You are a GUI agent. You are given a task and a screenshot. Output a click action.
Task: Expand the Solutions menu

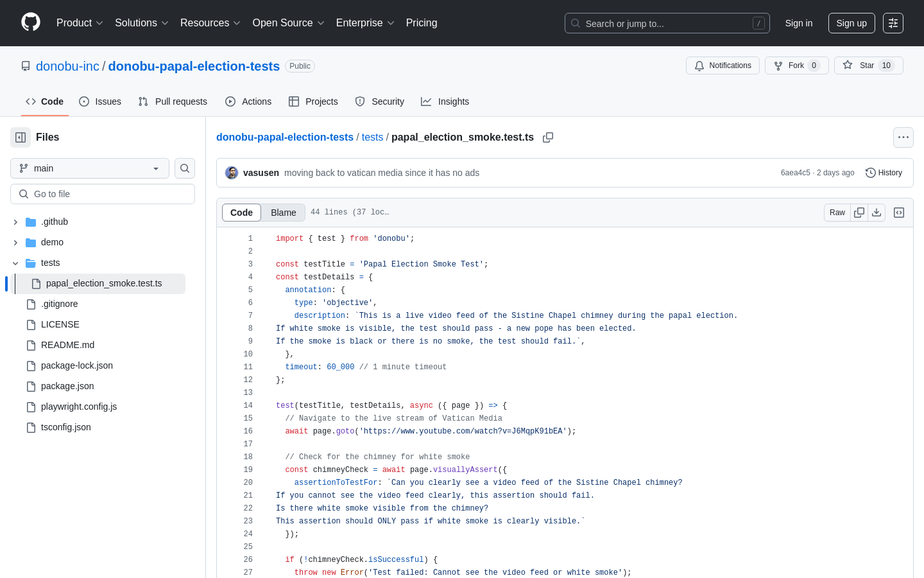(x=142, y=23)
